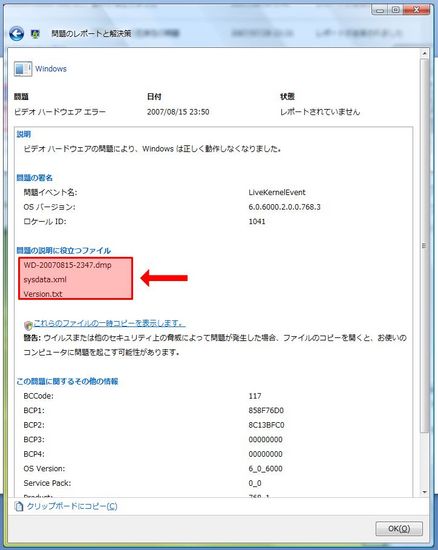Click the 問題のレポートと解決策 window title
Image resolution: width=438 pixels, height=550 pixels.
(x=91, y=34)
